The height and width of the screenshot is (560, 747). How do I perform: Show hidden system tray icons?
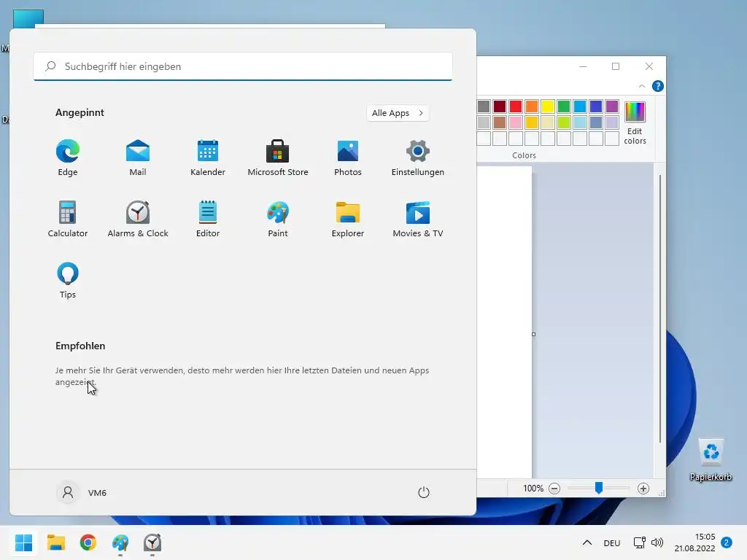(587, 542)
